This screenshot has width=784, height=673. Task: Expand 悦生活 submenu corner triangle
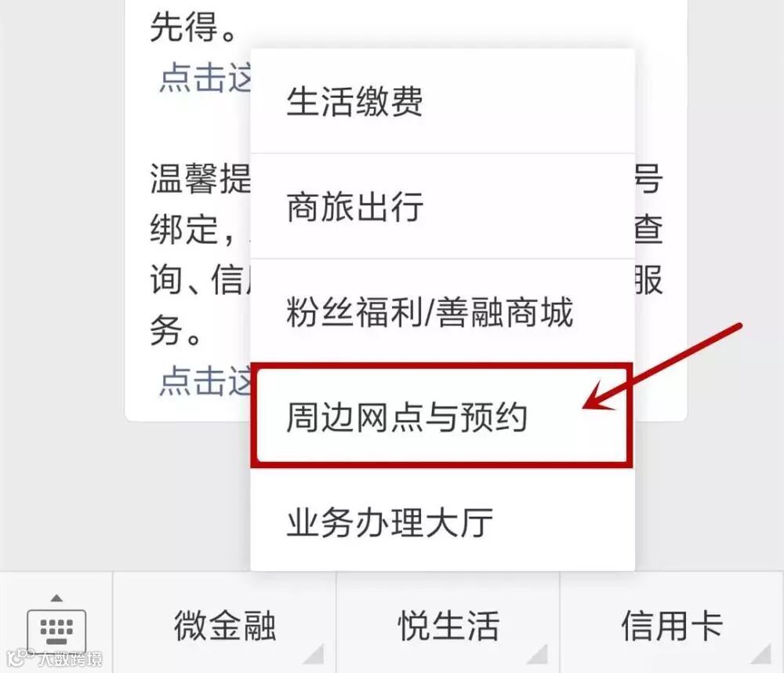pyautogui.click(x=538, y=654)
